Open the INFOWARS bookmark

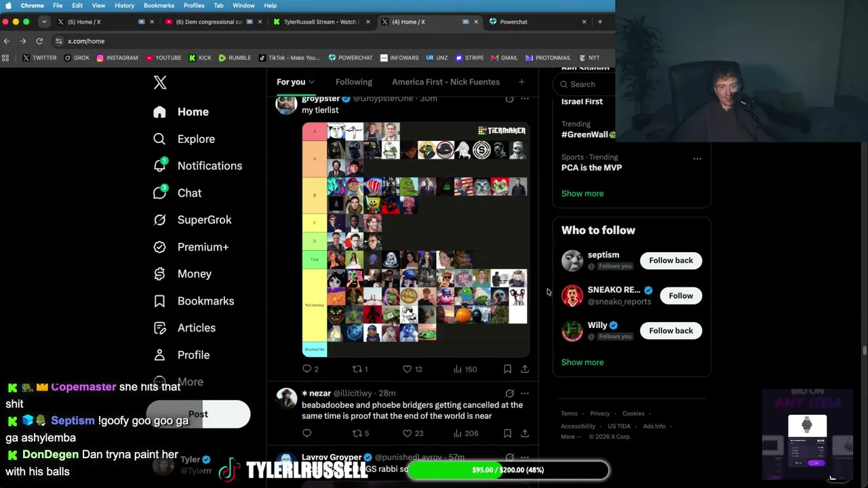tap(399, 58)
